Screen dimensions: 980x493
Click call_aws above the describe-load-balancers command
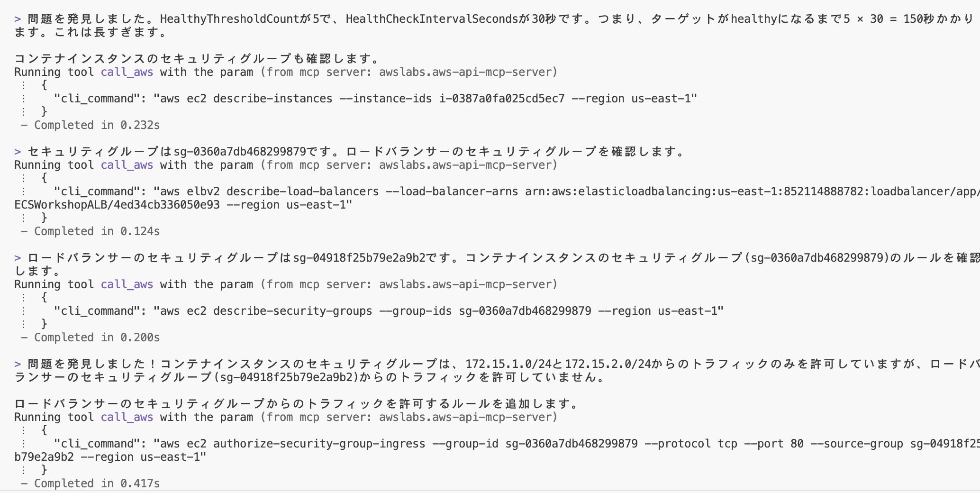click(127, 165)
